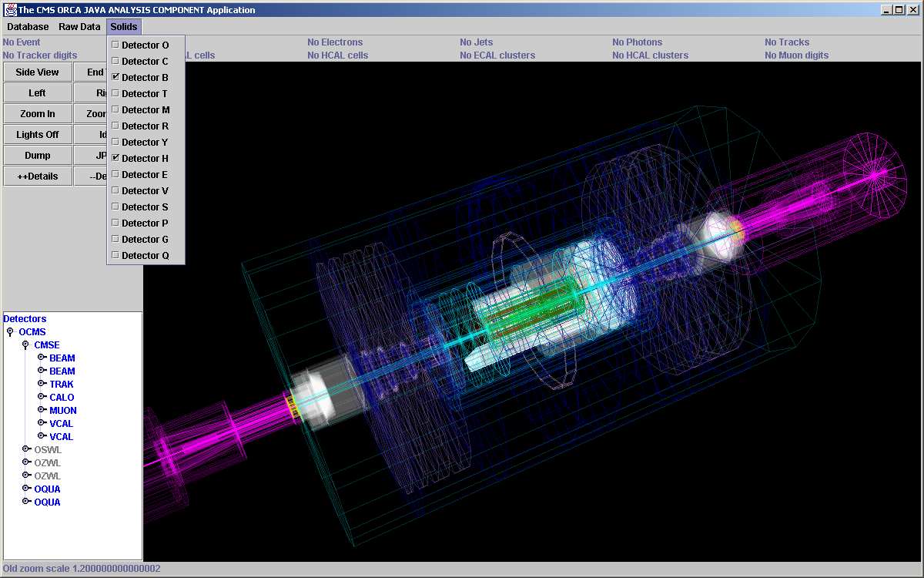Toggle Detector Q in Solids menu
Image resolution: width=924 pixels, height=578 pixels.
tap(115, 255)
